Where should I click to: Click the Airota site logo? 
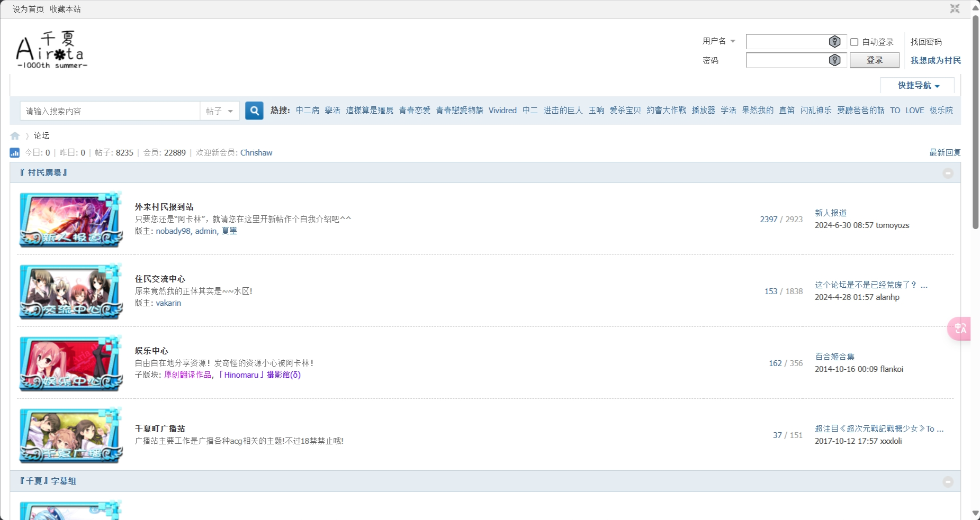click(51, 49)
